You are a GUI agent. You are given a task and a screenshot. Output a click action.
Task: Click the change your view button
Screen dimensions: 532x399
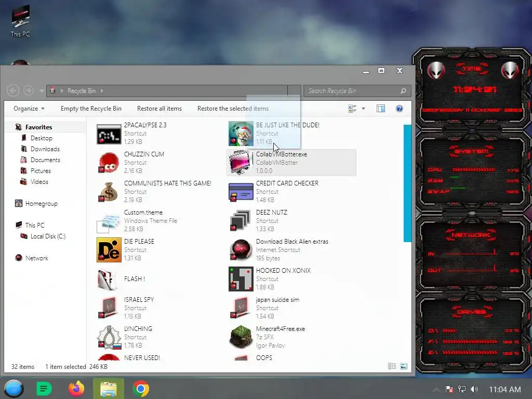click(352, 109)
